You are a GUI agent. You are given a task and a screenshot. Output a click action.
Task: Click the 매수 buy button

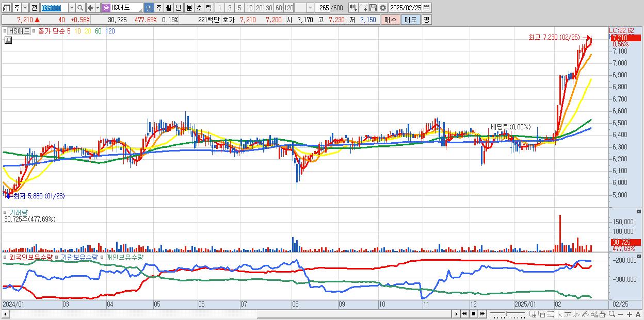tap(390, 20)
